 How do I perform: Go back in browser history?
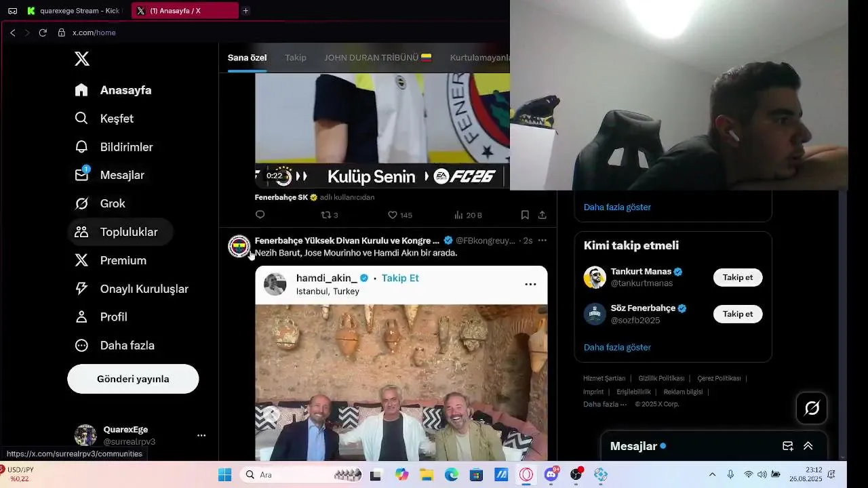pos(12,33)
